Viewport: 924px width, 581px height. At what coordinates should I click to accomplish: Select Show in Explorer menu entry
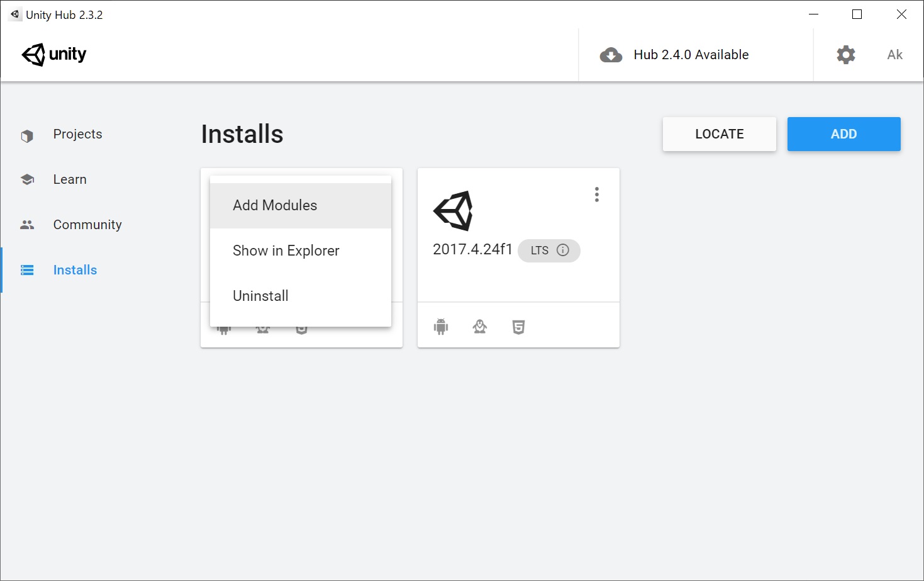click(301, 251)
